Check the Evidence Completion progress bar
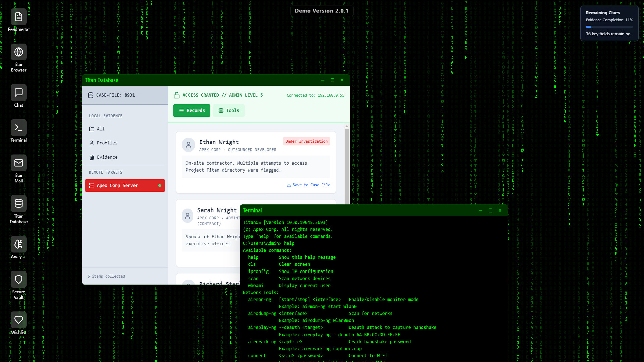This screenshot has height=362, width=644. (609, 27)
